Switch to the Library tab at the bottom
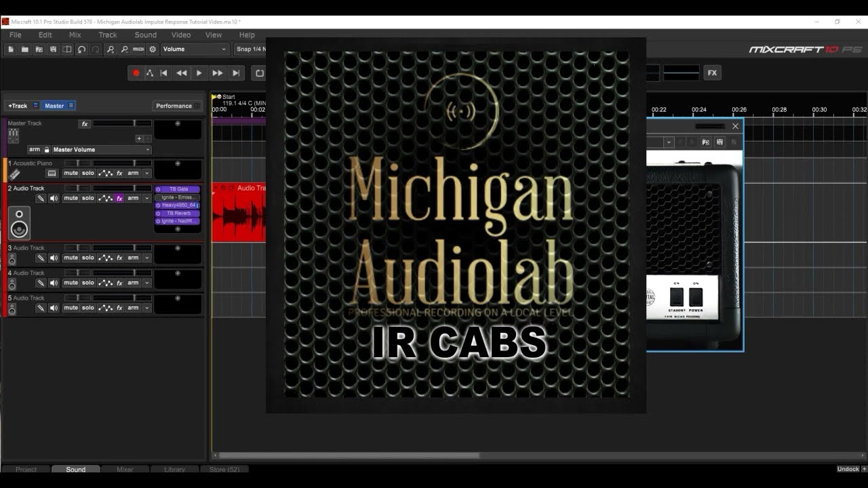This screenshot has width=868, height=488. tap(174, 469)
